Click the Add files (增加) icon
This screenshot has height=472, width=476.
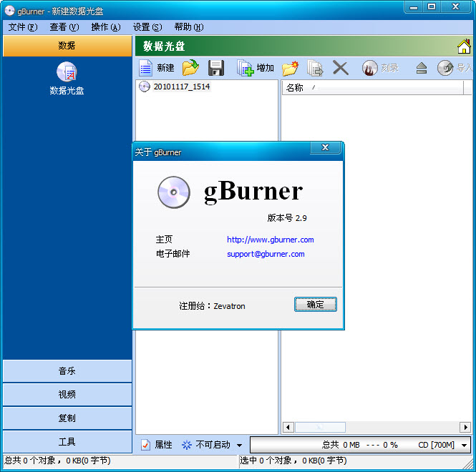pos(245,68)
